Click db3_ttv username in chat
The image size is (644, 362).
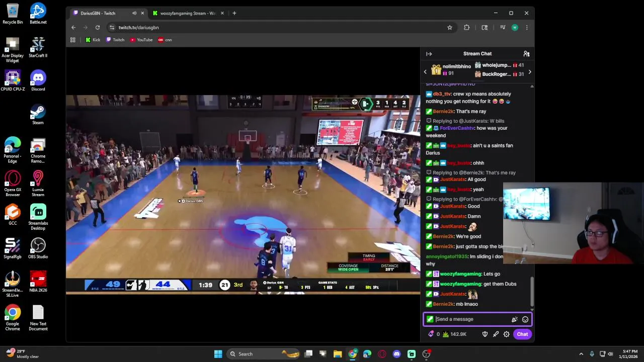click(x=442, y=94)
